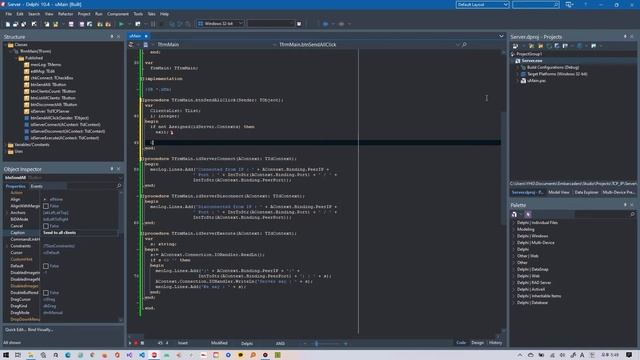This screenshot has height=360, width=640.
Task: Click the purple cursor icon in Palette toolbar
Action: (528, 214)
